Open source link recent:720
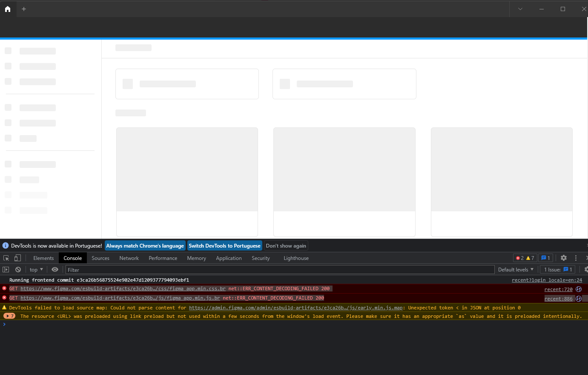The image size is (588, 375). (558, 289)
